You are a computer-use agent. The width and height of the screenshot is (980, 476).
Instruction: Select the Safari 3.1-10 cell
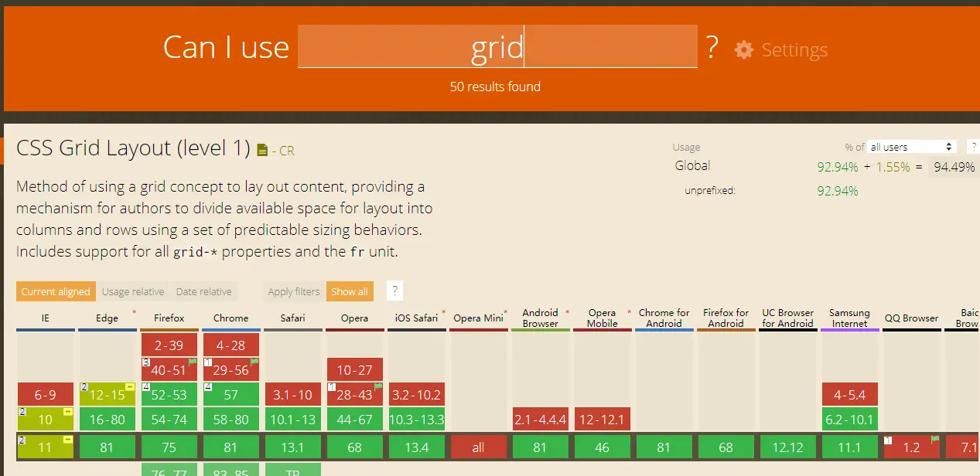coord(293,394)
